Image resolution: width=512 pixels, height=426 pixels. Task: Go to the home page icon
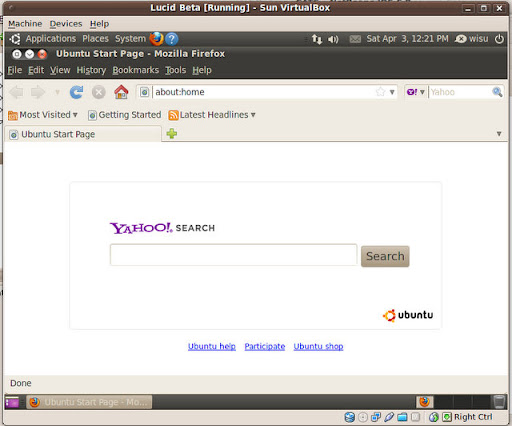(121, 92)
